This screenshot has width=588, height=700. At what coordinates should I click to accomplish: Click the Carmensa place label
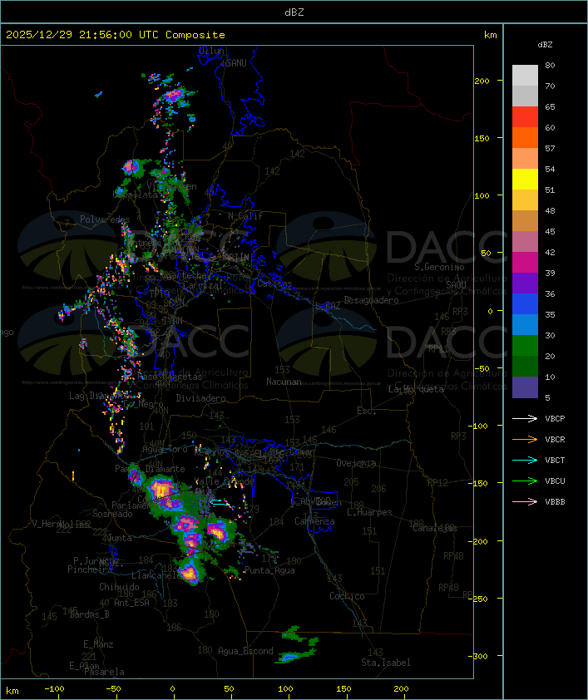[314, 521]
